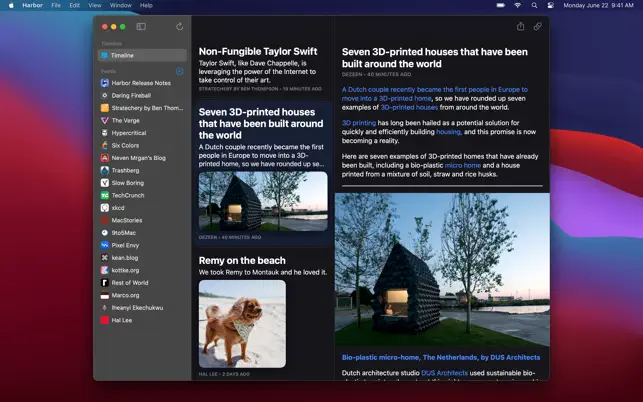Click the 3D-printed house thumbnail in timeline
Viewport: 643px width, 402px height.
[263, 201]
